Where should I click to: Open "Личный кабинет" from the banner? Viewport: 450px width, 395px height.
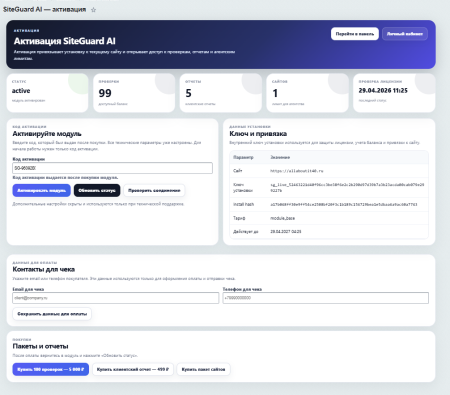coord(405,34)
